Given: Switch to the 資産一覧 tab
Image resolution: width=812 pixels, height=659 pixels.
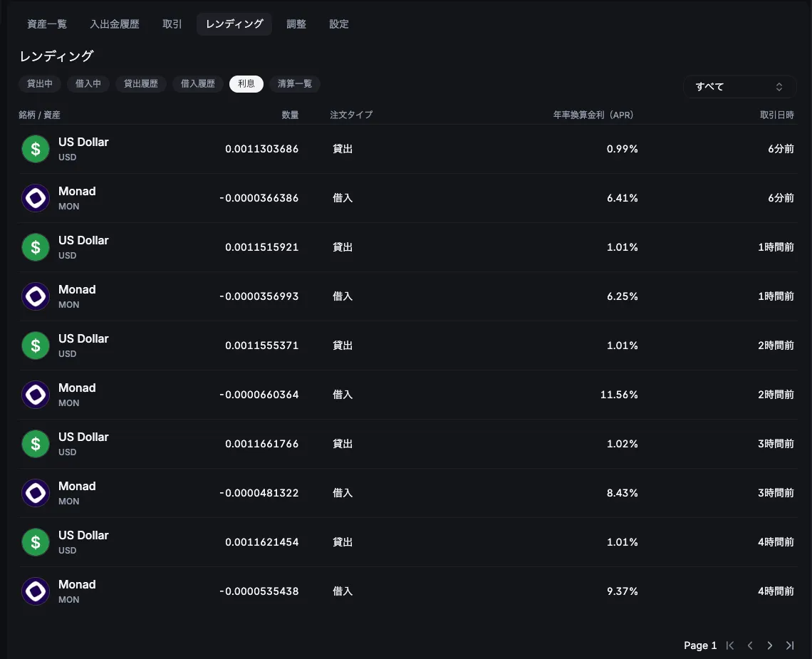Looking at the screenshot, I should pos(47,24).
